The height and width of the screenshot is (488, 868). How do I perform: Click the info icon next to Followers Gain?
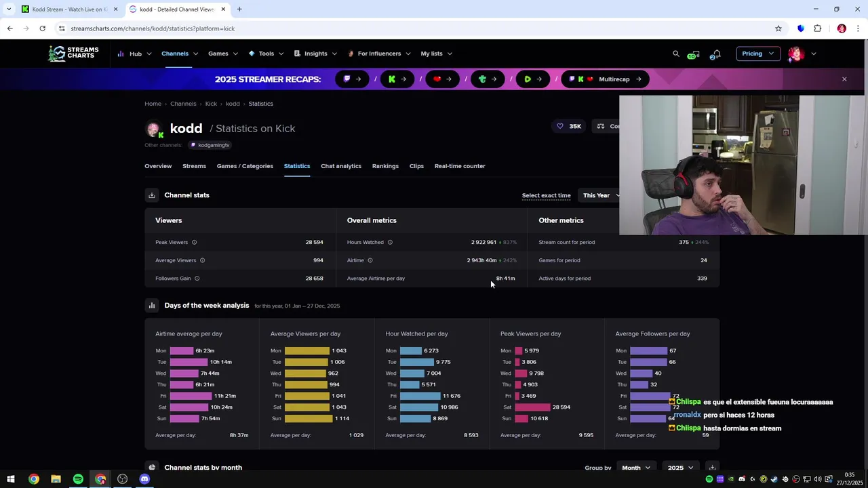click(x=197, y=279)
